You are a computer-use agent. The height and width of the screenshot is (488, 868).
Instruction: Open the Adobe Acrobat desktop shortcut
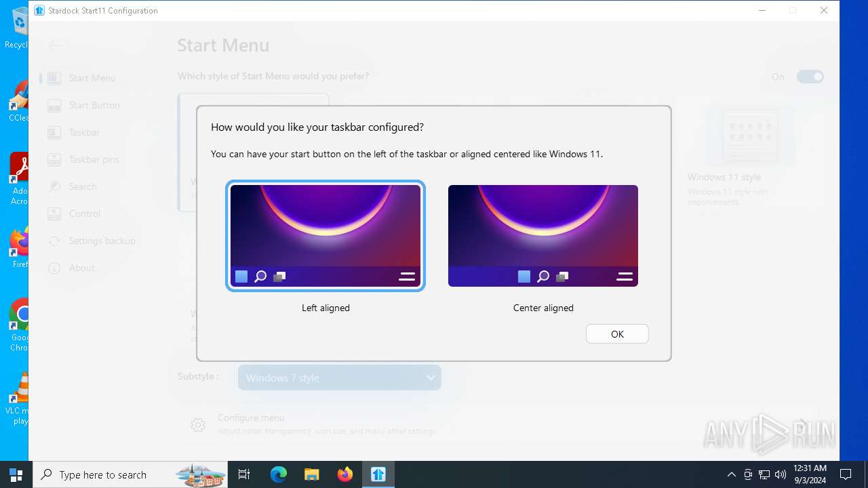pyautogui.click(x=18, y=179)
